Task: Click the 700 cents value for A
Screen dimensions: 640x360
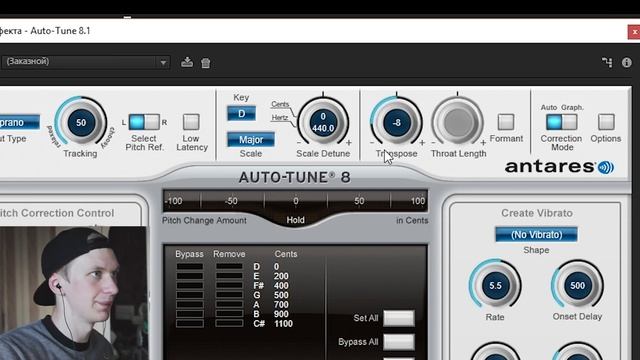Action: 281,304
